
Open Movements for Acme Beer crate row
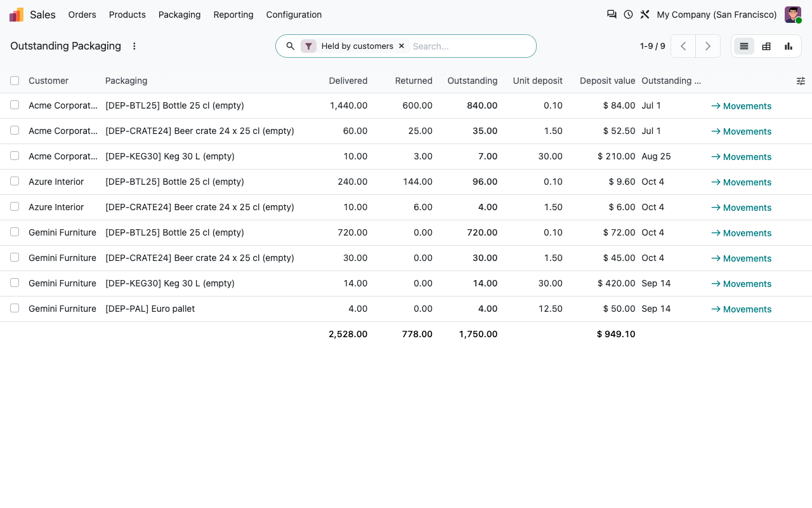pos(741,131)
